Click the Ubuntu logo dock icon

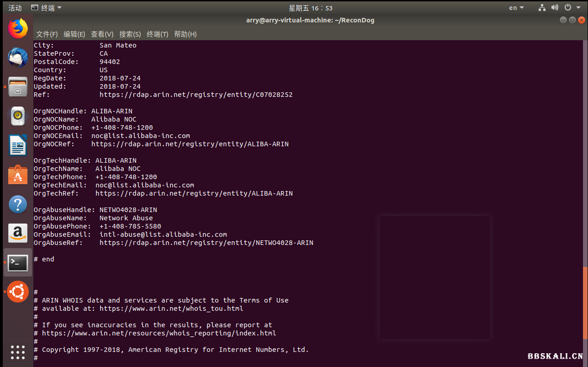pos(18,292)
